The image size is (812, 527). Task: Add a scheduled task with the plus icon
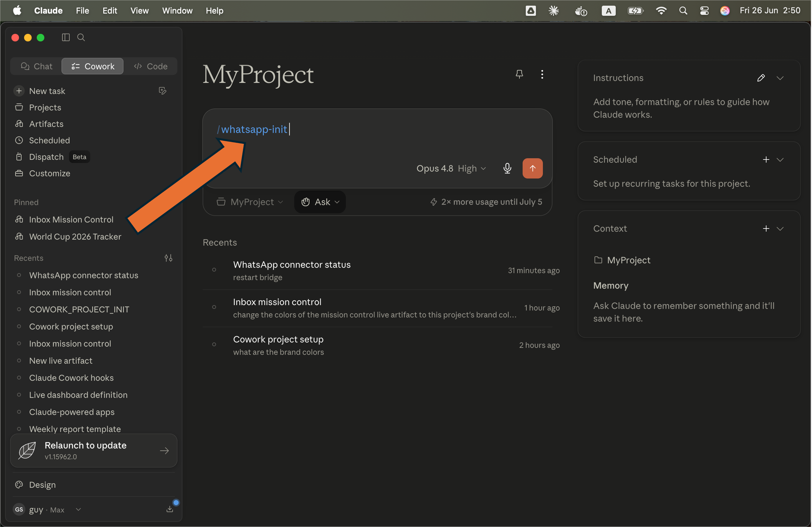tap(766, 160)
